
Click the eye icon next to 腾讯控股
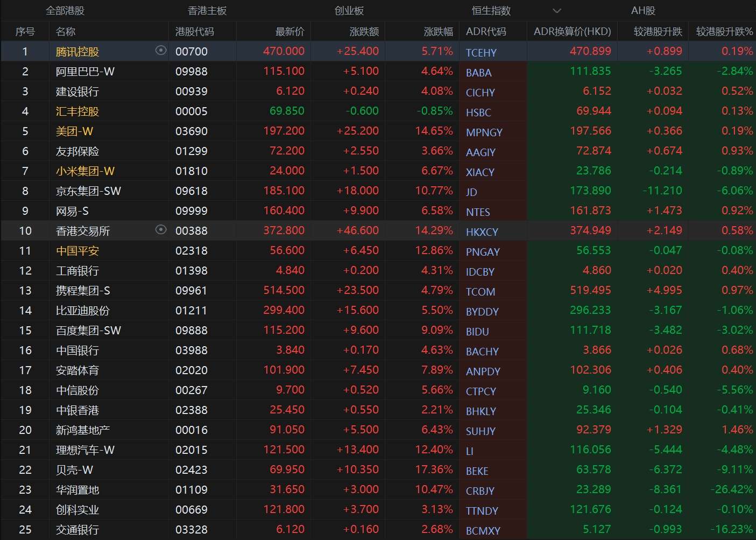tap(160, 51)
